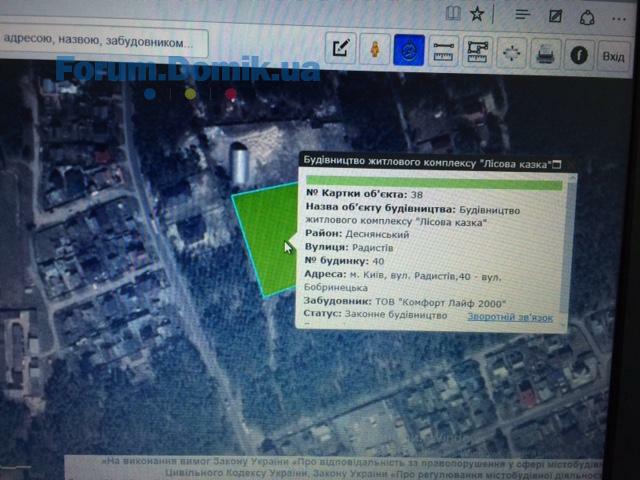Activate the orange street view pegman

point(375,49)
